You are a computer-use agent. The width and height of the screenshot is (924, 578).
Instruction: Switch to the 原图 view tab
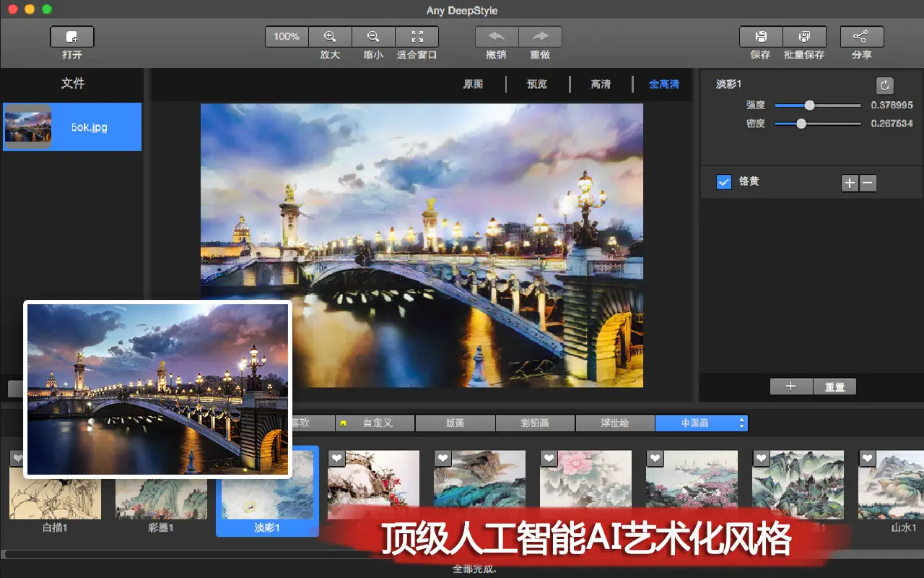[x=473, y=85]
